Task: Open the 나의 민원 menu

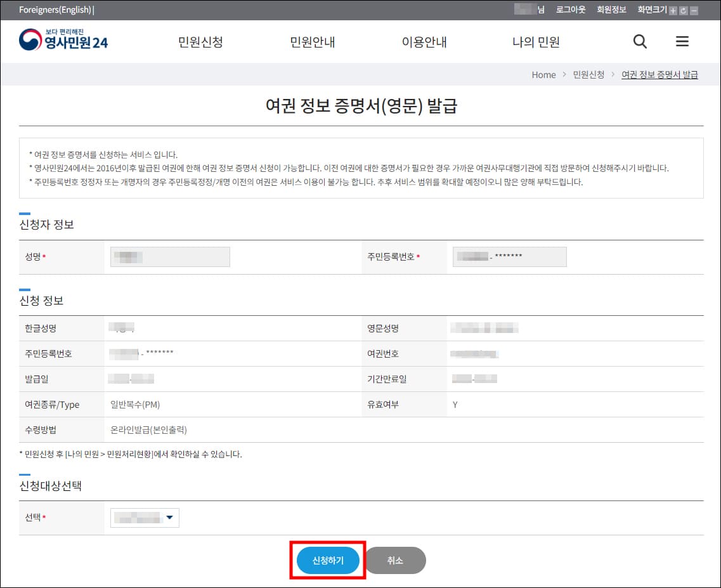Action: point(535,41)
